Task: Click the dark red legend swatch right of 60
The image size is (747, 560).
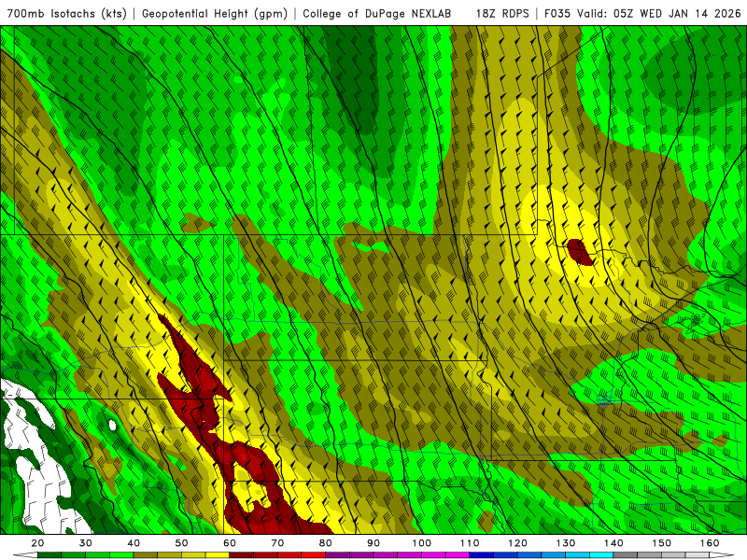Action: tap(242, 555)
